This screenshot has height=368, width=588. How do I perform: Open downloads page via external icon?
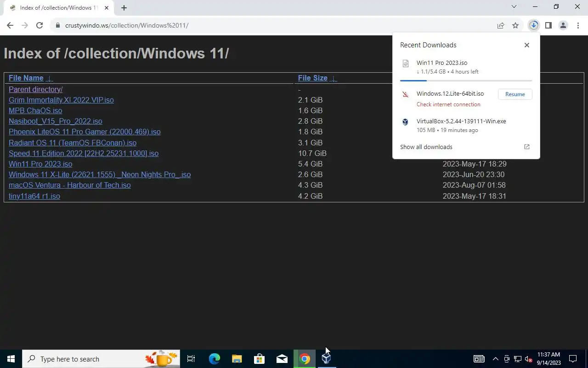[527, 147]
